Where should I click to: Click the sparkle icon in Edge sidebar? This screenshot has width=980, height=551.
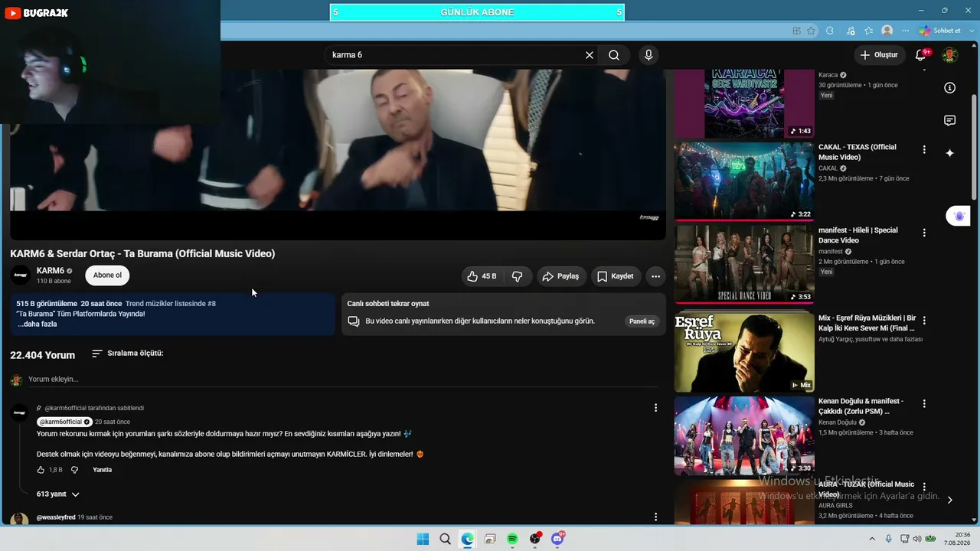click(950, 153)
